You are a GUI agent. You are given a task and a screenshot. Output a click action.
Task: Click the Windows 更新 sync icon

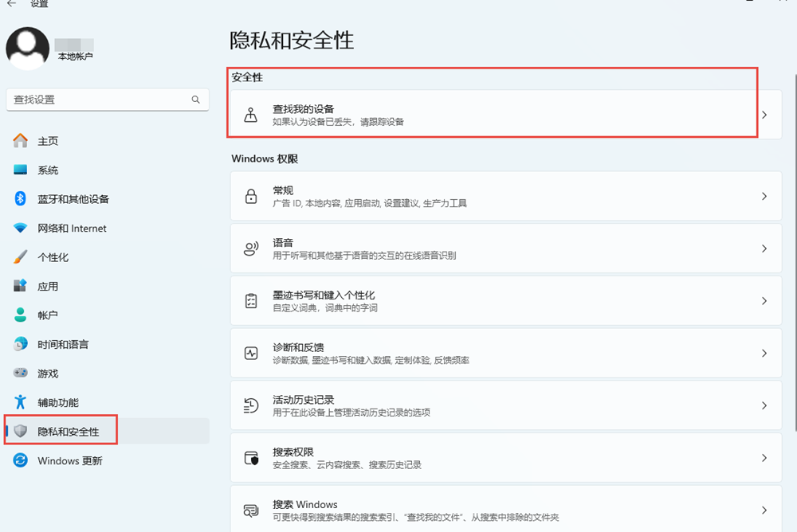pos(21,460)
